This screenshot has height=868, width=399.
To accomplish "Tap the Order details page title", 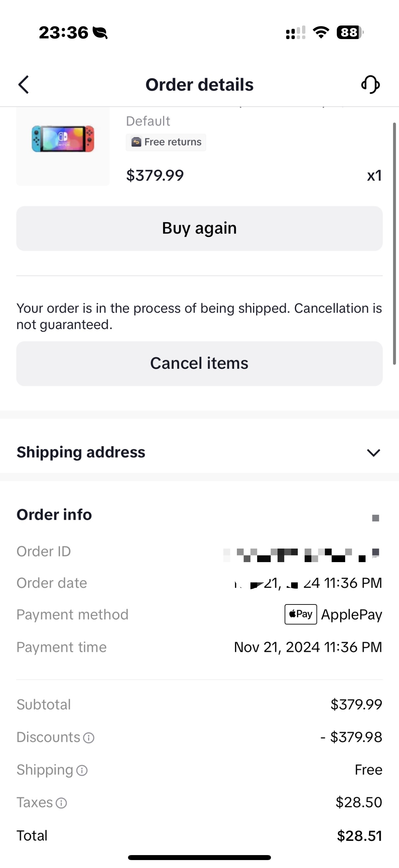I will (199, 84).
